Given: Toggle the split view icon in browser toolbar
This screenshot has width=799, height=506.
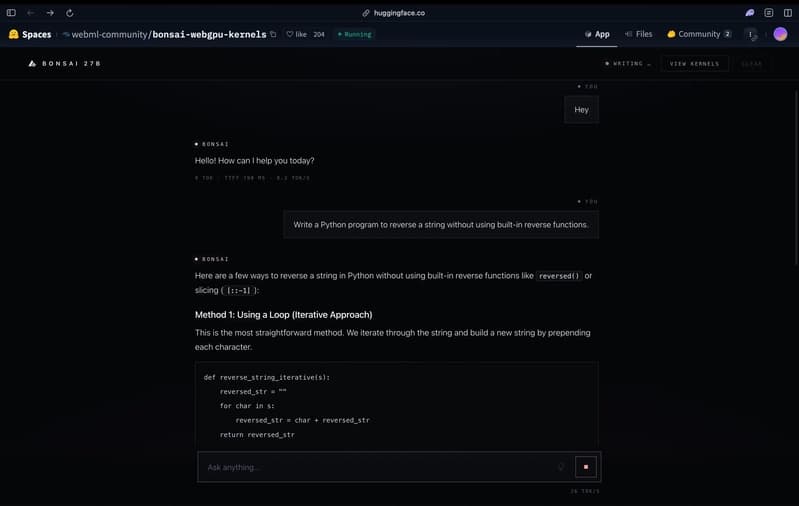Looking at the screenshot, I should (788, 13).
